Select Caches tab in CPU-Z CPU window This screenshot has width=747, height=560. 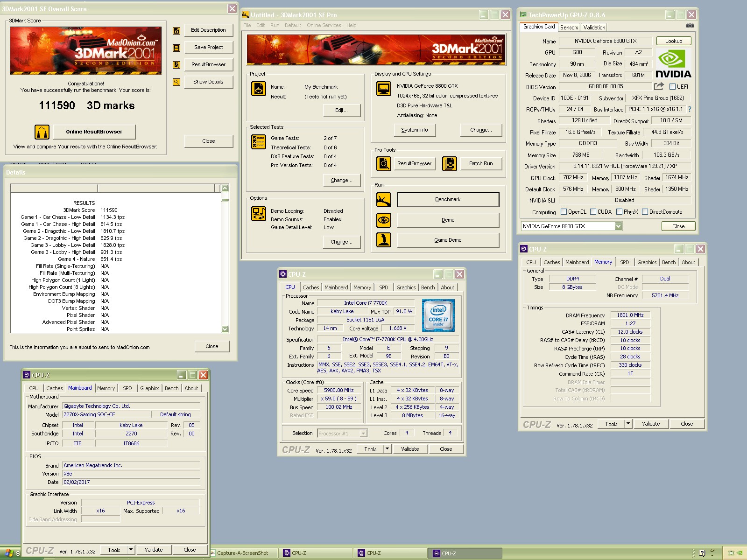tap(310, 287)
